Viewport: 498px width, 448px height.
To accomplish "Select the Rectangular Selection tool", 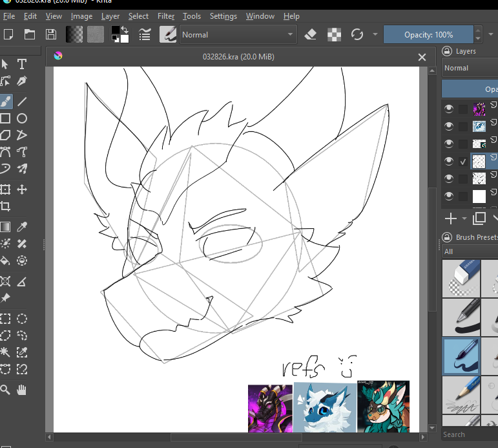I will [5, 319].
